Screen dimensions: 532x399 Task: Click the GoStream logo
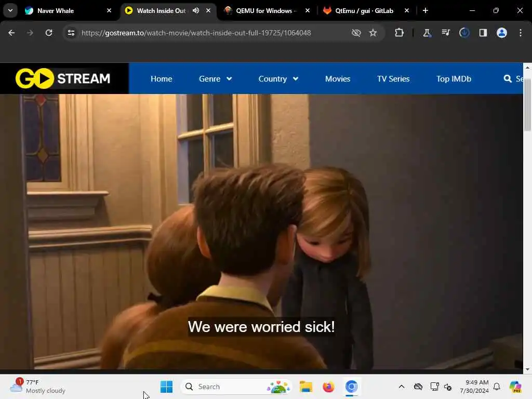[x=63, y=78]
